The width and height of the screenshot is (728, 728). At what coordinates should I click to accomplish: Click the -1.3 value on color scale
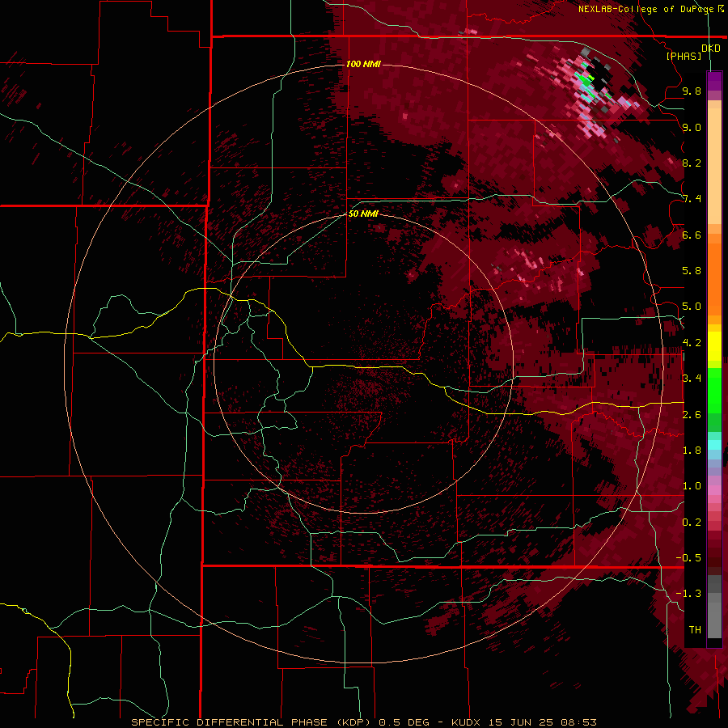688,594
